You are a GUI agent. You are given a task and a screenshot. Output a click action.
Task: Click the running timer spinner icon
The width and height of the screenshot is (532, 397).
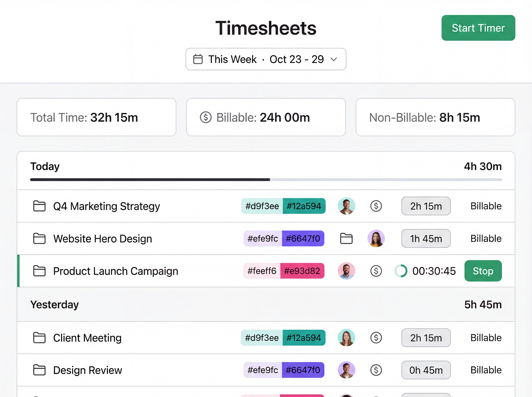point(401,271)
